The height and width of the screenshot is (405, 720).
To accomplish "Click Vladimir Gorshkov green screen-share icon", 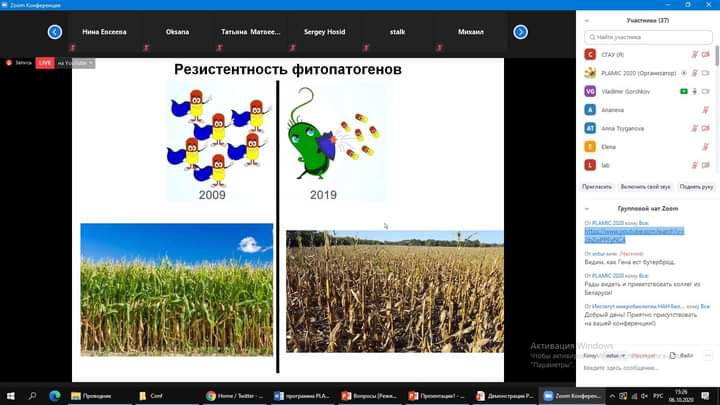I will pyautogui.click(x=684, y=91).
